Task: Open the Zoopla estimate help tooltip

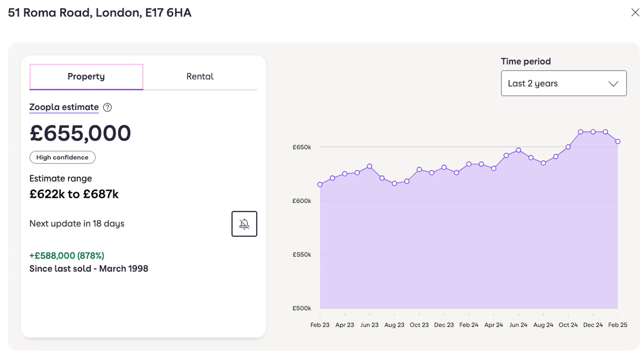Action: pyautogui.click(x=107, y=107)
